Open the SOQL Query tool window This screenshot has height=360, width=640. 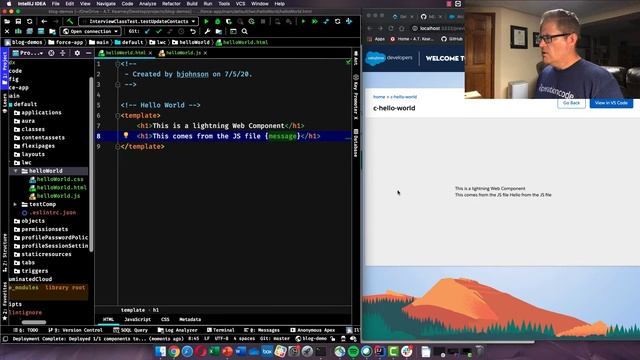(131, 330)
